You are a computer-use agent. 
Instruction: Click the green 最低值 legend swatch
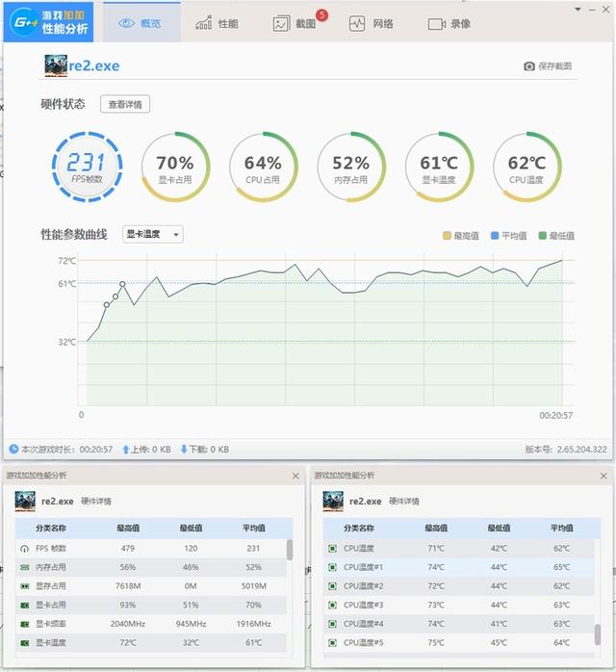click(x=542, y=236)
